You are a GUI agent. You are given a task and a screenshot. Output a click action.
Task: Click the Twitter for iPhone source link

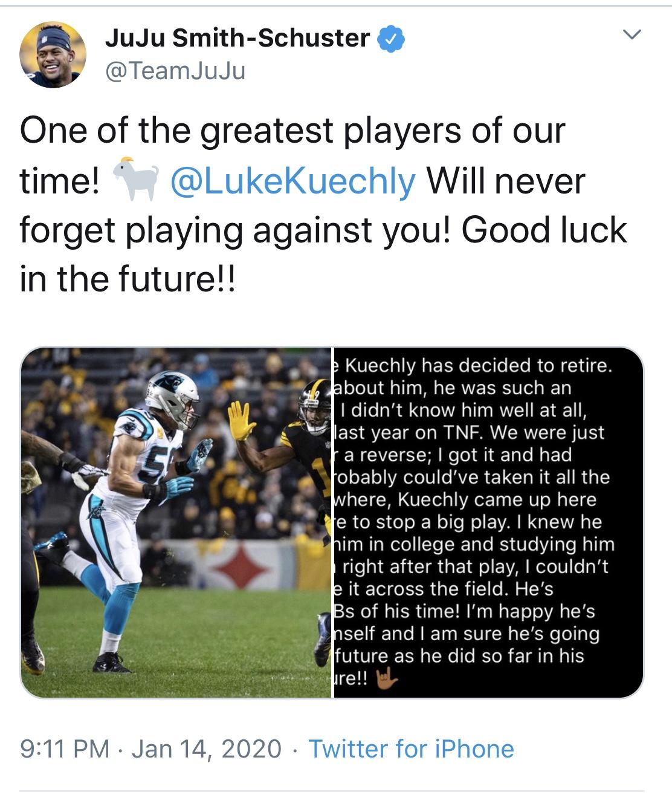click(x=411, y=748)
